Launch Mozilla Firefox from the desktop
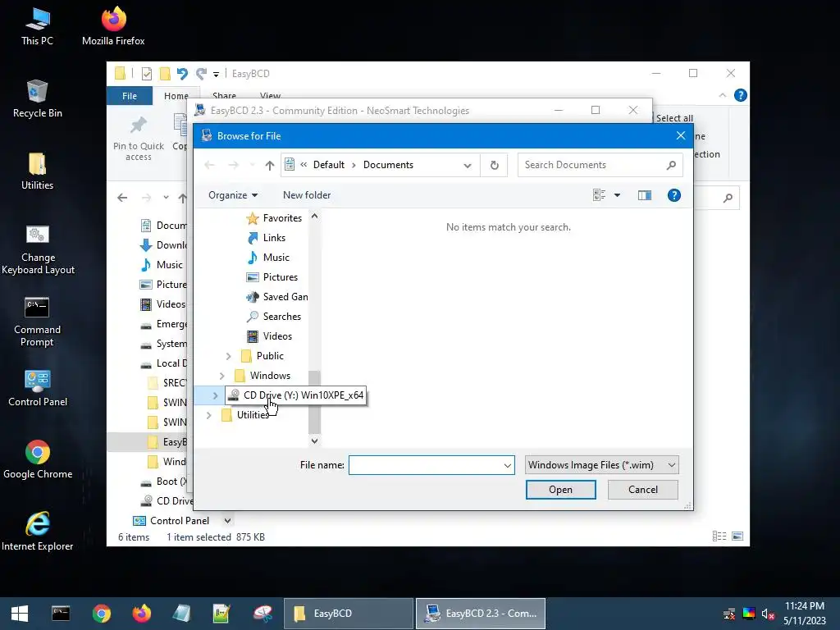 click(113, 27)
